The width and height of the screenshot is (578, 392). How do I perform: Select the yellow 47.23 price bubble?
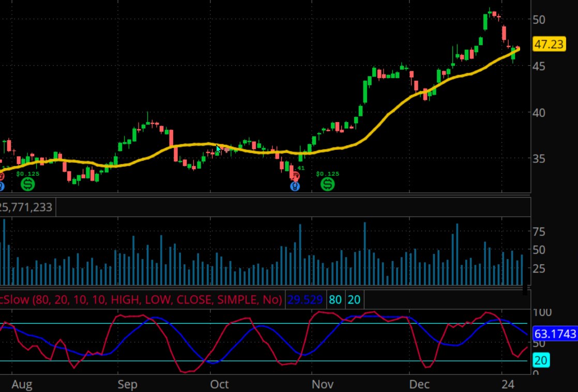pyautogui.click(x=550, y=45)
